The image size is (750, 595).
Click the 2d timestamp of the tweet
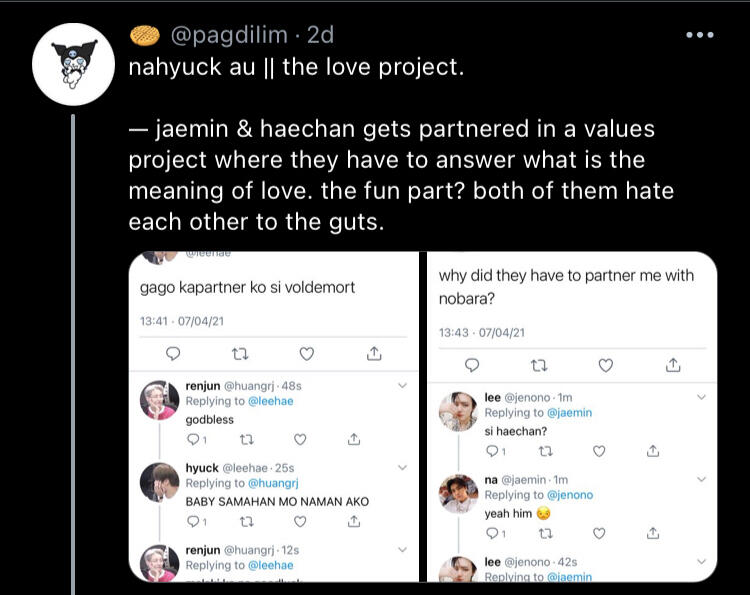(x=320, y=35)
